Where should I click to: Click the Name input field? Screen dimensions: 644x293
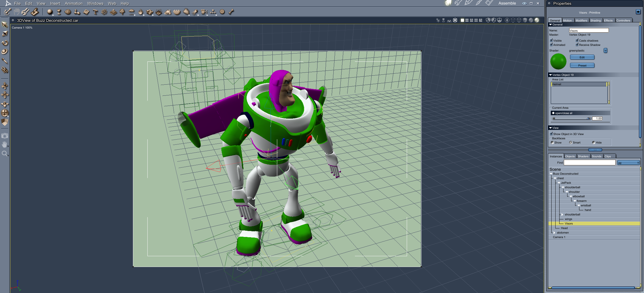[589, 30]
